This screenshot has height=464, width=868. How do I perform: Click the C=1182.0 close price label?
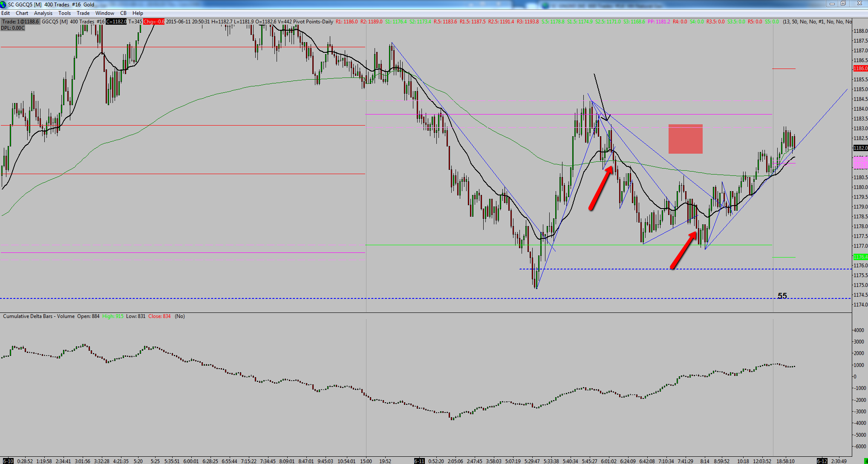116,22
